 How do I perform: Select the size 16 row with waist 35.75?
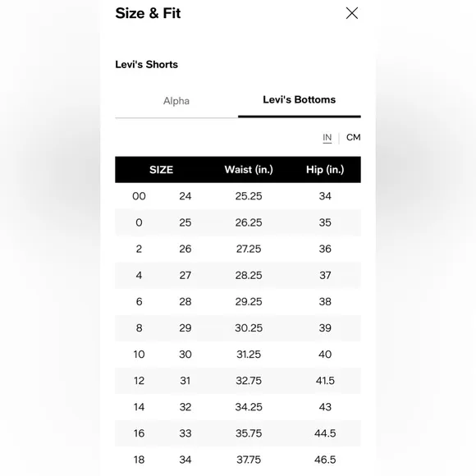click(238, 433)
